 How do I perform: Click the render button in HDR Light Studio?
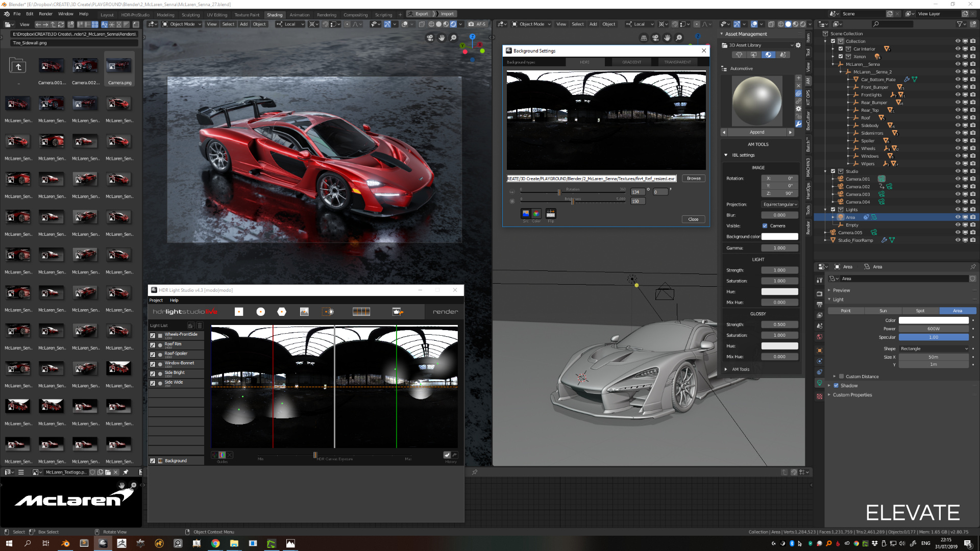tap(445, 312)
